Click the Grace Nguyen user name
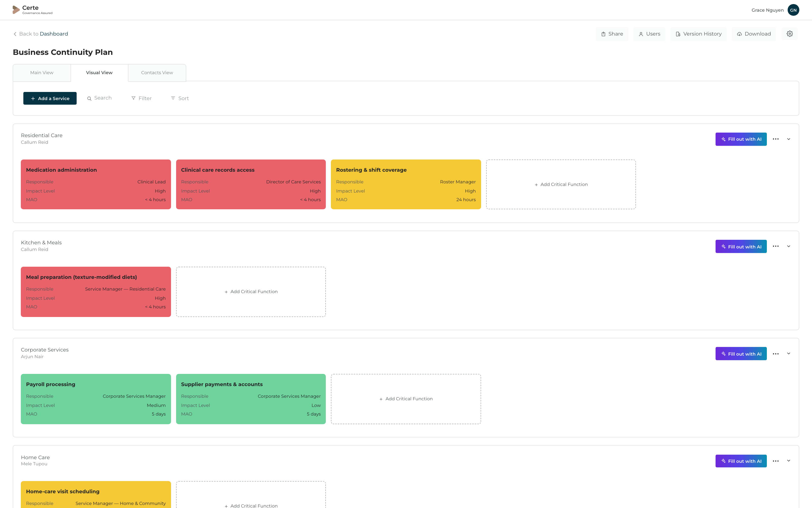812x508 pixels. click(767, 10)
